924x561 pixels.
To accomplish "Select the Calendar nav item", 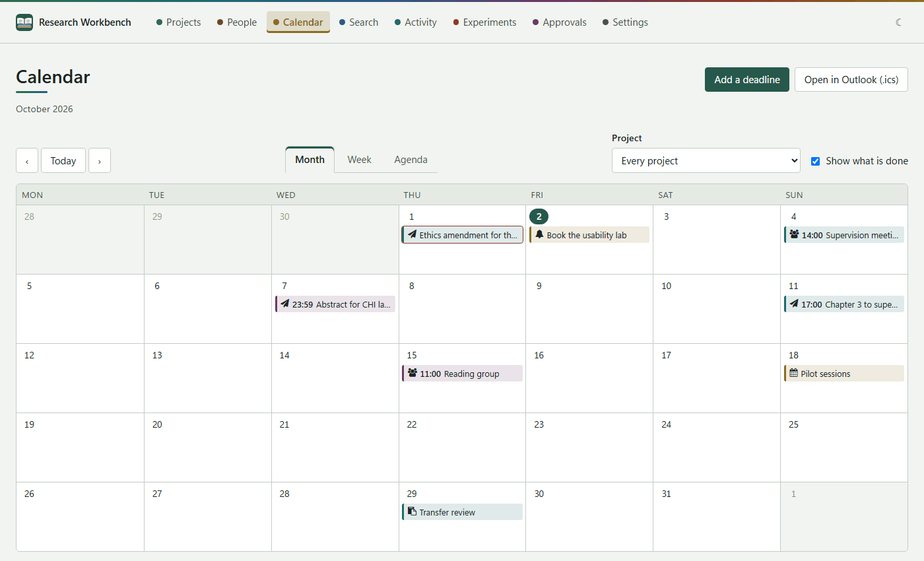I will (x=298, y=22).
